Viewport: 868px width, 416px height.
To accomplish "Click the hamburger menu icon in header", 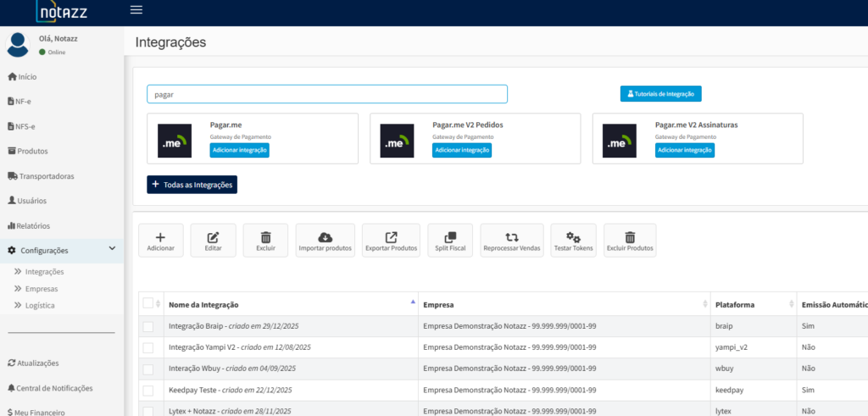I will (136, 10).
